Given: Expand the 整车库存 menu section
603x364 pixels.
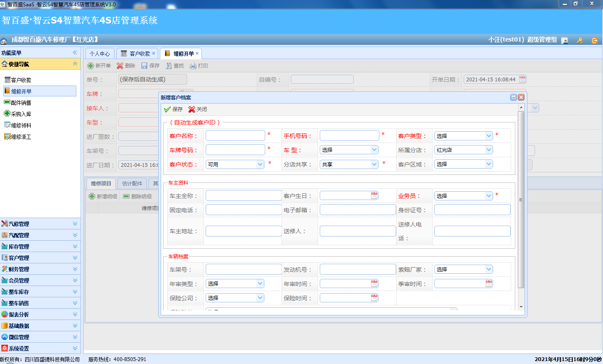Looking at the screenshot, I should point(75,292).
